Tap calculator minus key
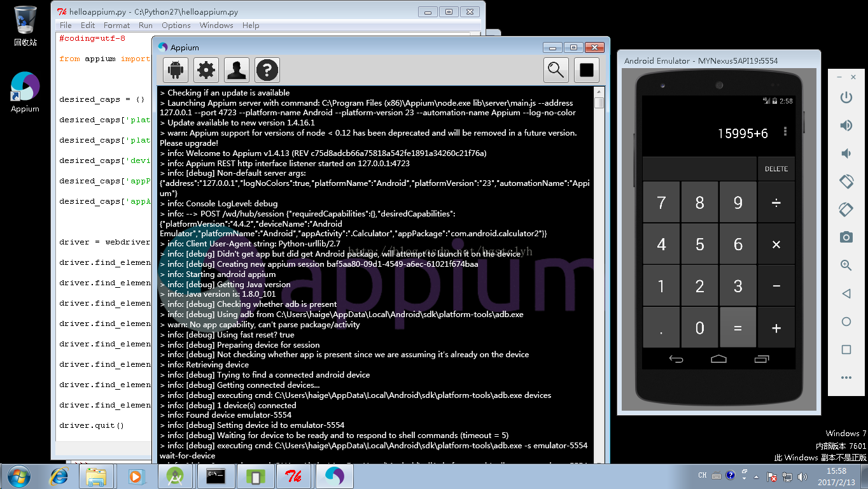The height and width of the screenshot is (489, 868). pyautogui.click(x=776, y=286)
